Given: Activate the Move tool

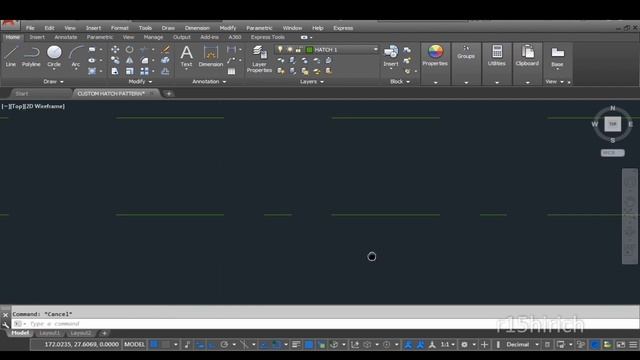Looking at the screenshot, I should tap(115, 49).
